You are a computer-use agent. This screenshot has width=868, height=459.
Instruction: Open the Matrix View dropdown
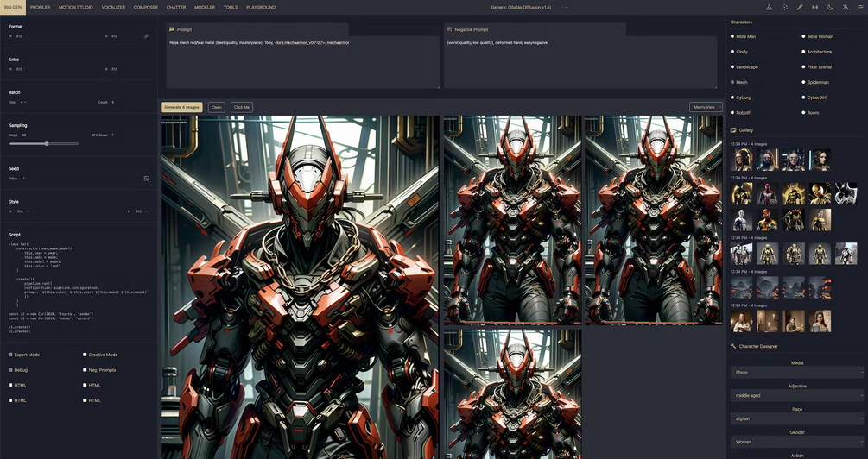[706, 107]
